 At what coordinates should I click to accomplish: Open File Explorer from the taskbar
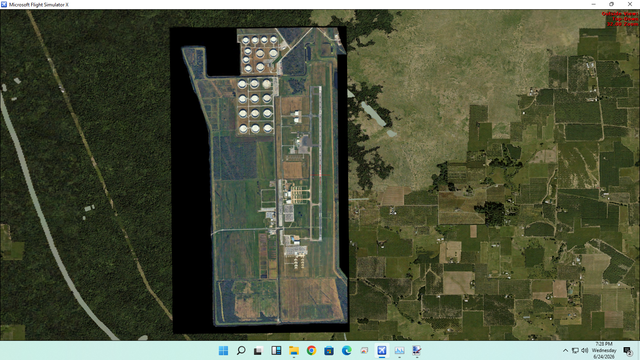tap(293, 351)
